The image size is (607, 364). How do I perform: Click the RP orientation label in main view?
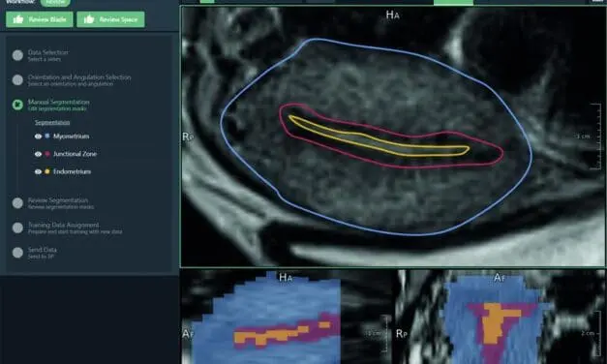188,136
